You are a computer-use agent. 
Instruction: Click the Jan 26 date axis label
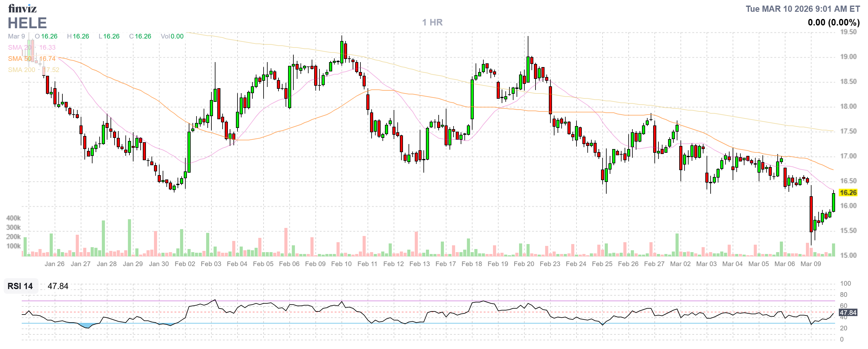(54, 264)
